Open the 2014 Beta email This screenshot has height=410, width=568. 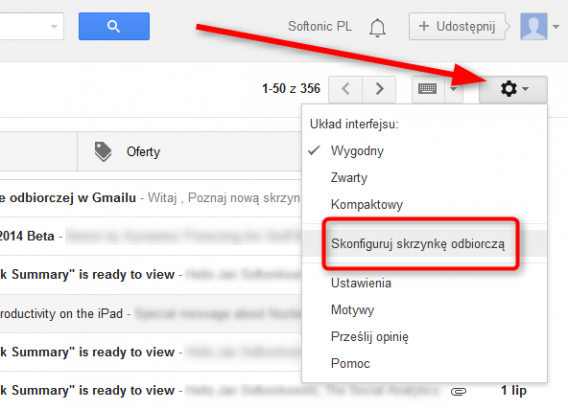point(151,236)
